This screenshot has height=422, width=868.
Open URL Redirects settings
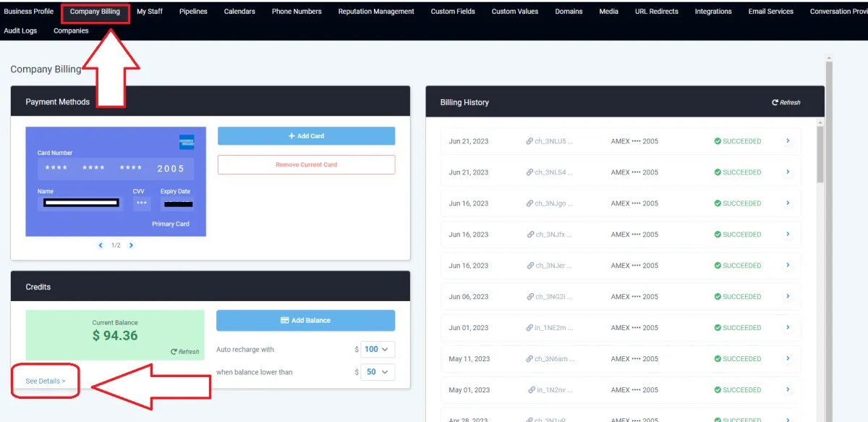[657, 12]
